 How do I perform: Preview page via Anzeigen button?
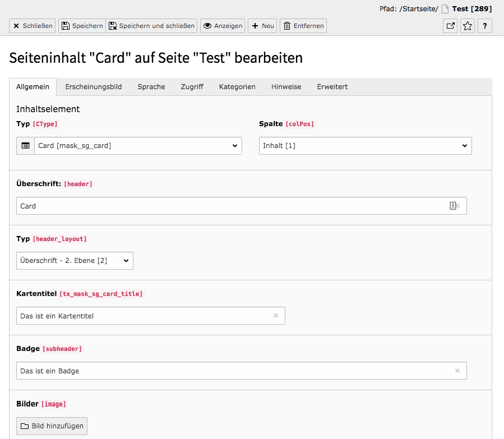[223, 26]
